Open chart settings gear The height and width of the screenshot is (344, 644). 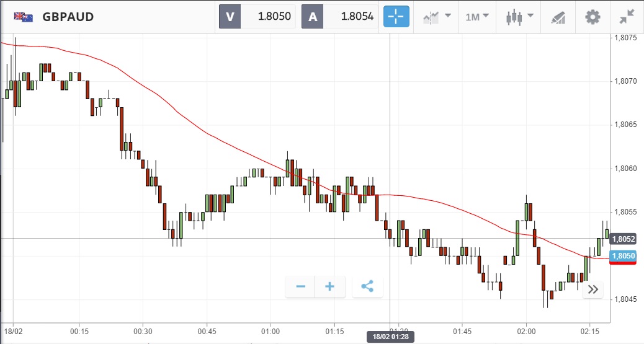click(x=593, y=17)
